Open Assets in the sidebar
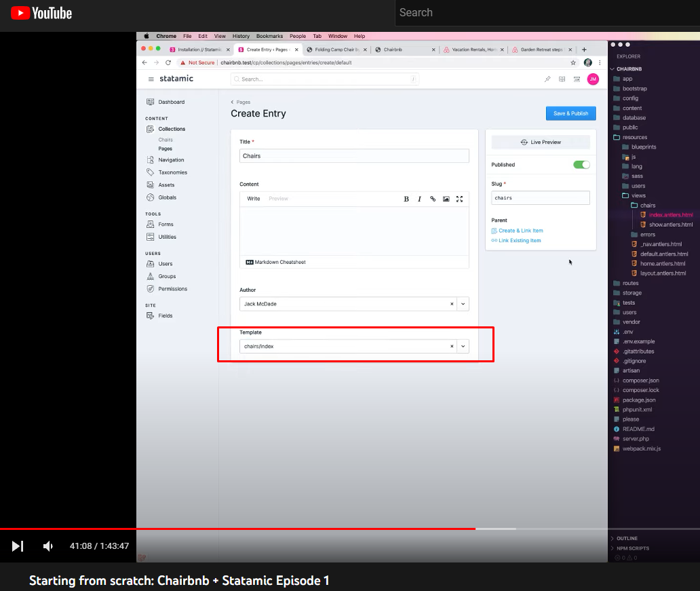Image resolution: width=700 pixels, height=591 pixels. 160,185
